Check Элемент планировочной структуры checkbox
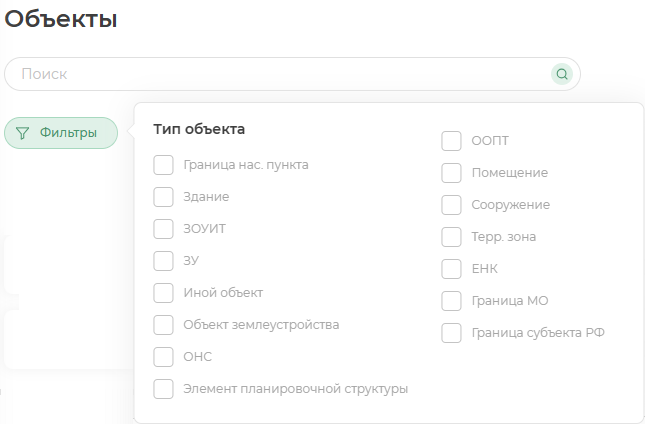645x424 pixels. (163, 389)
